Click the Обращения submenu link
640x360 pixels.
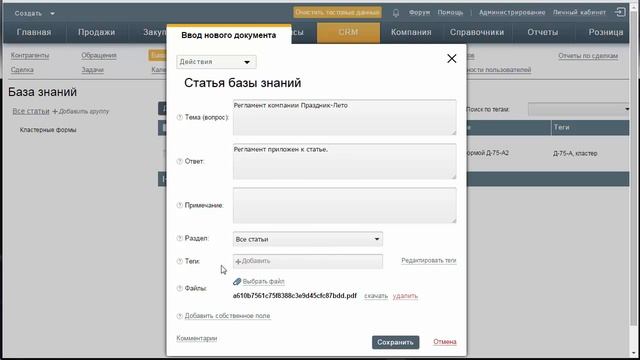click(99, 55)
